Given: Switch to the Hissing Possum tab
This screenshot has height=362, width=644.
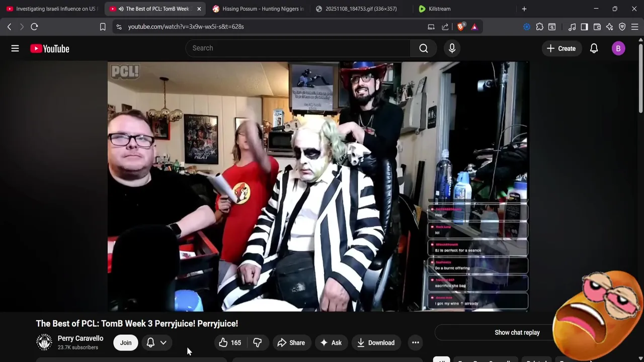Looking at the screenshot, I should tap(258, 9).
